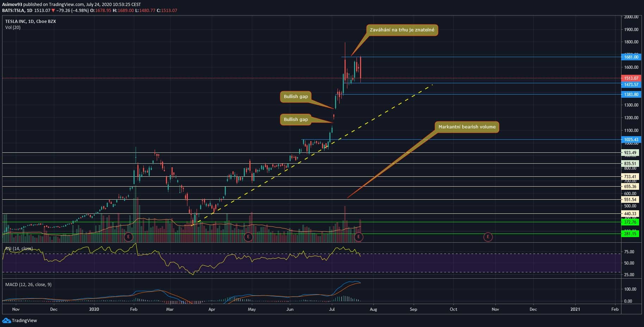The width and height of the screenshot is (644, 327).
Task: Click the '2020' label on time axis
Action: click(x=94, y=309)
